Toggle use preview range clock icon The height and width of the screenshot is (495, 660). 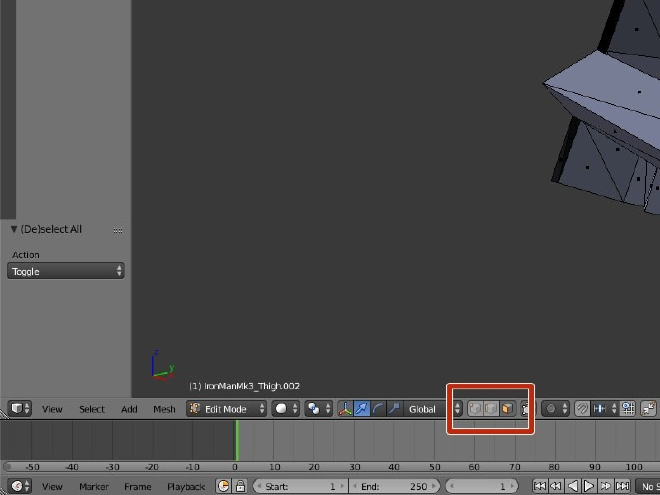pyautogui.click(x=224, y=486)
